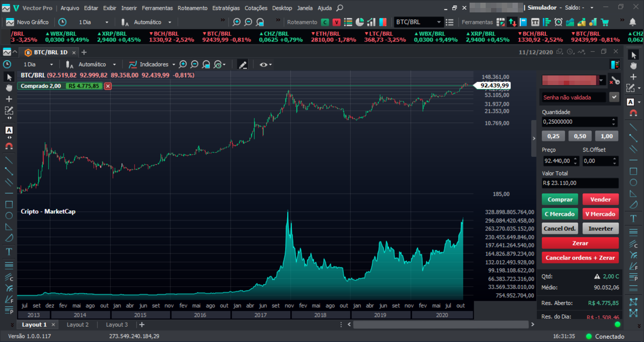Open the Cotações menu
Screen dimensions: 644x342
tap(256, 8)
